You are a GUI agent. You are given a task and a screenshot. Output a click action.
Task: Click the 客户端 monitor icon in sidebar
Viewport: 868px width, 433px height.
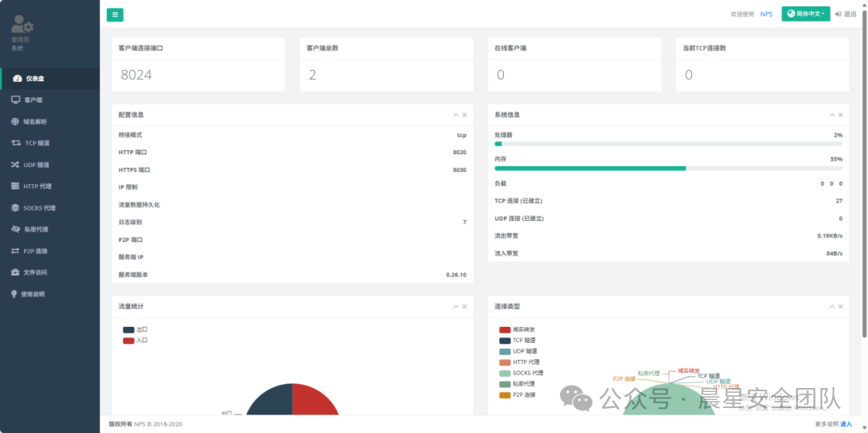click(x=16, y=100)
